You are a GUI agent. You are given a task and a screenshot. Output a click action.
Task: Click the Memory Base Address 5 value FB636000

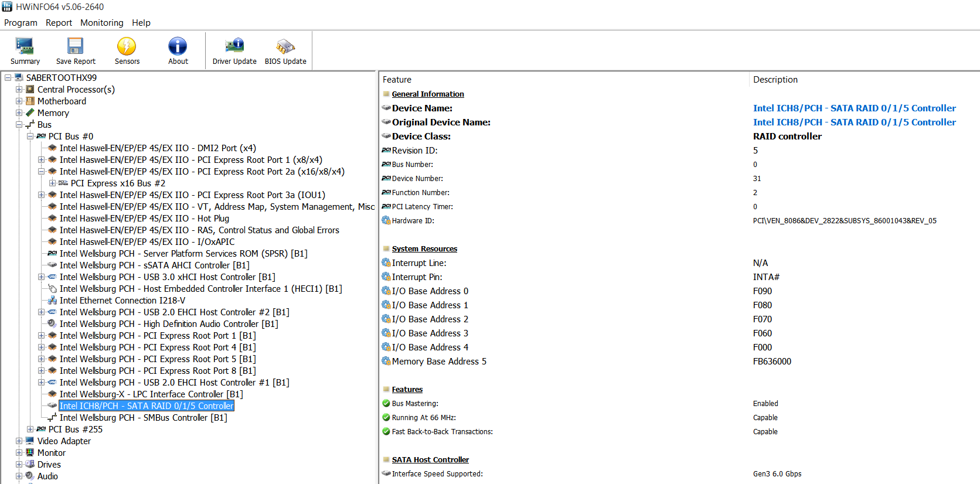tap(772, 362)
